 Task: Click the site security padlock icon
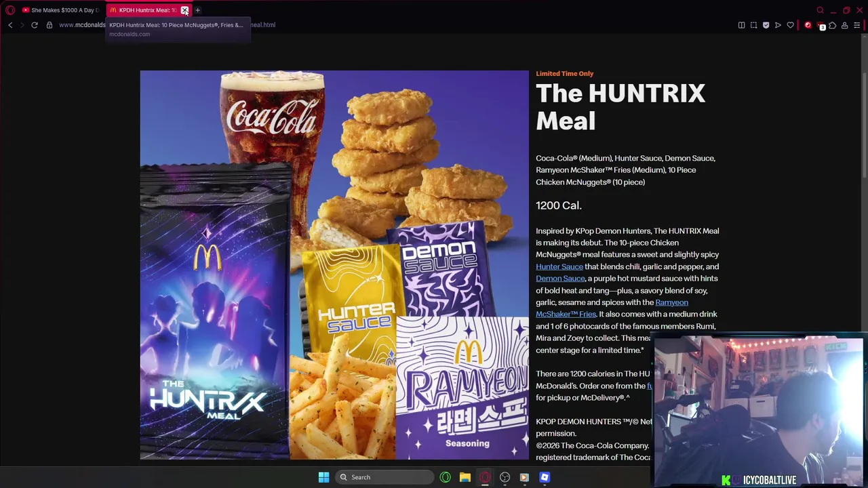tap(50, 25)
